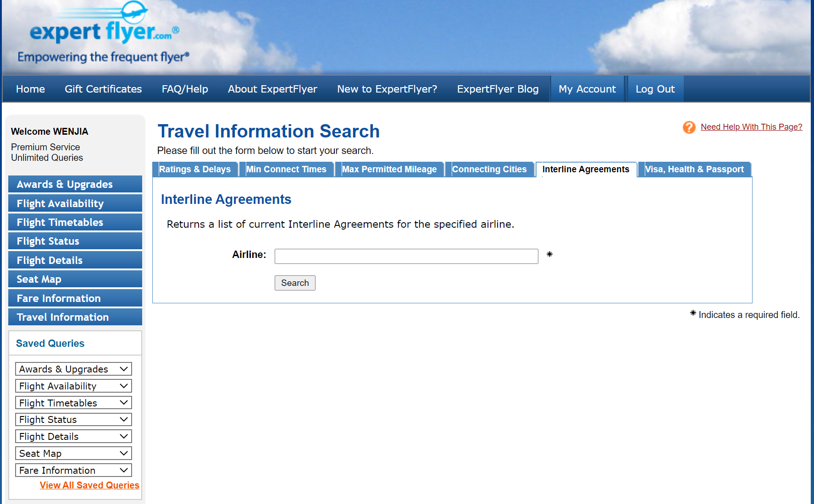Switch to the Connecting Cities tab
814x504 pixels.
coord(489,170)
